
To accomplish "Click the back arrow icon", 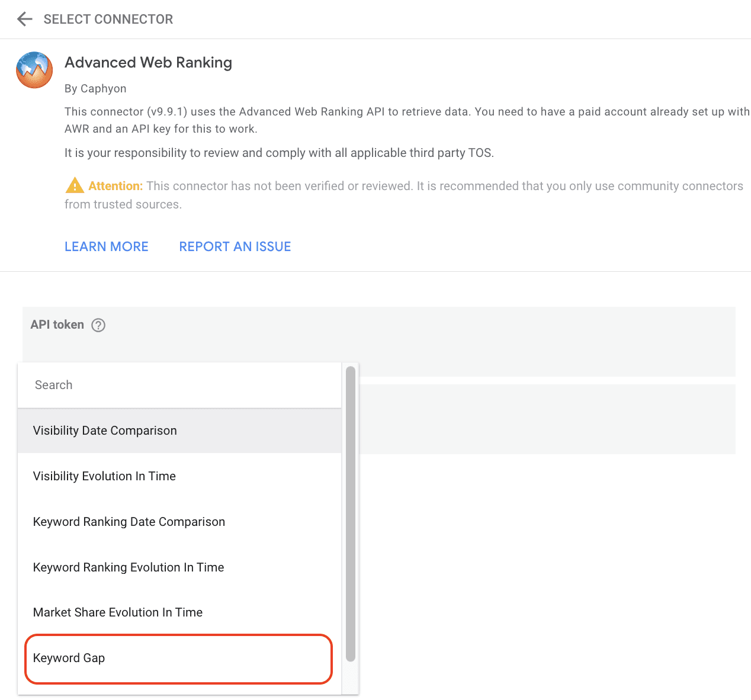I will pyautogui.click(x=25, y=19).
